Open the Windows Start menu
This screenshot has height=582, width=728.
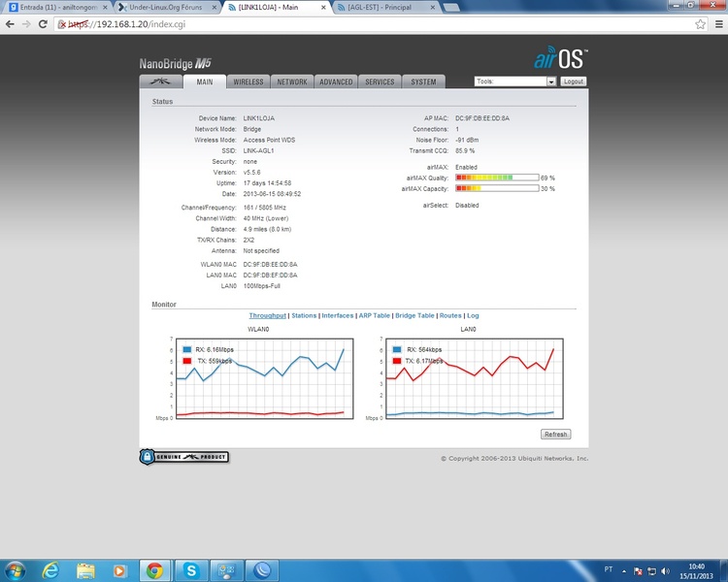coord(15,570)
